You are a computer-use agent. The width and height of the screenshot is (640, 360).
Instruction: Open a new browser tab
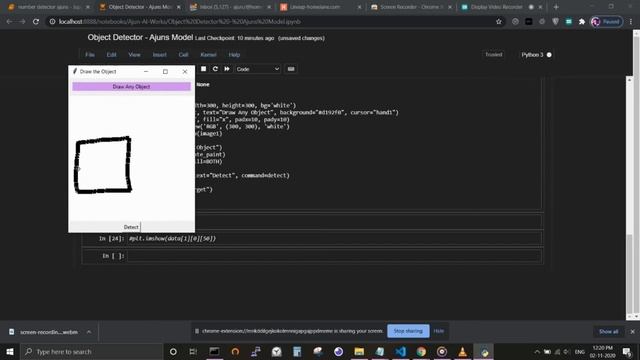point(556,7)
